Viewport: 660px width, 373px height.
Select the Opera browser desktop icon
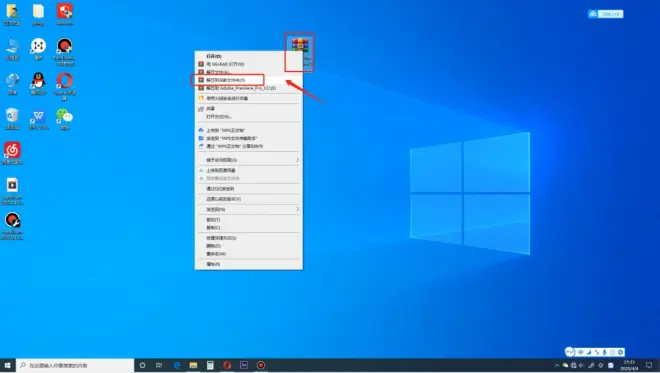pos(64,86)
